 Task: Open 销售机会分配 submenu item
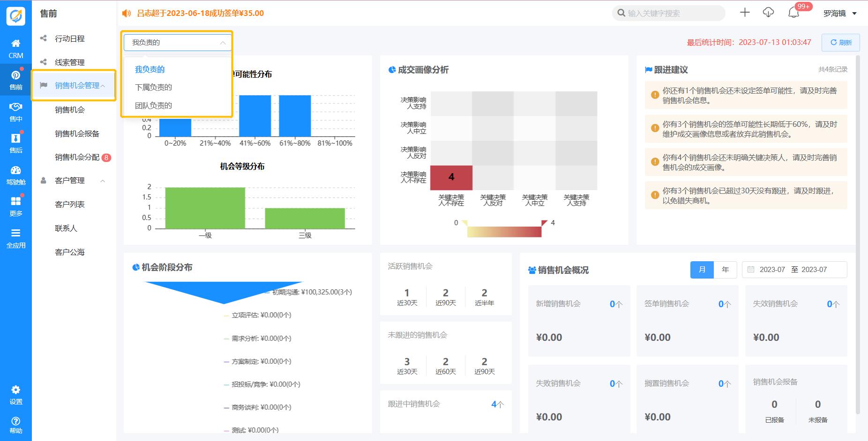[77, 157]
